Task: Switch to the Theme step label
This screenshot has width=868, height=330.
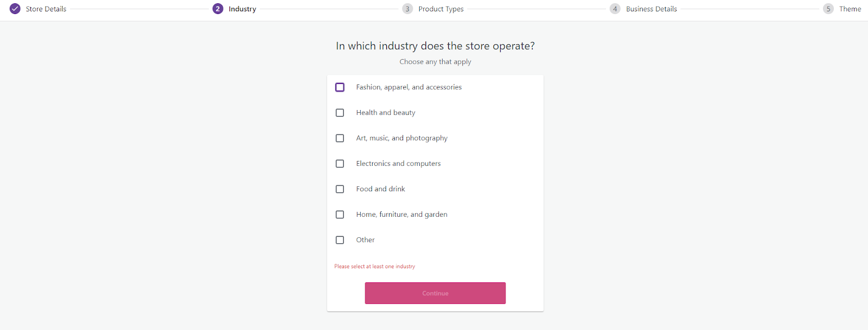Action: (x=850, y=9)
